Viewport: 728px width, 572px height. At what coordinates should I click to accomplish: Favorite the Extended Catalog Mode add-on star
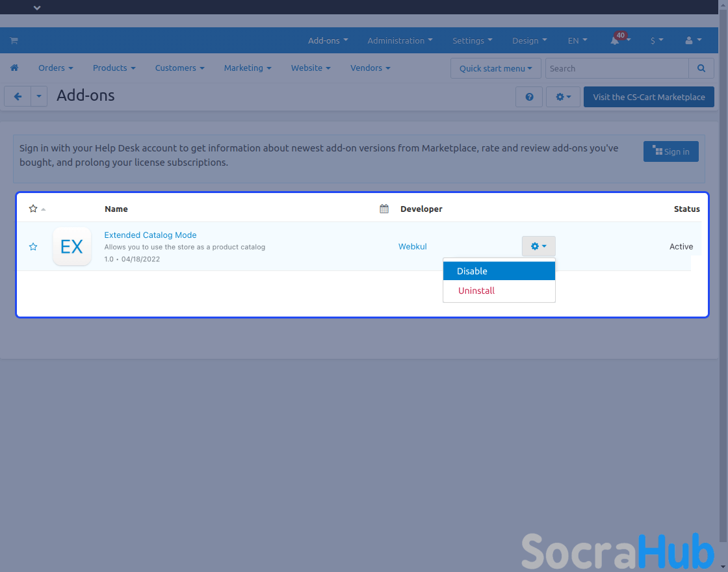click(33, 246)
